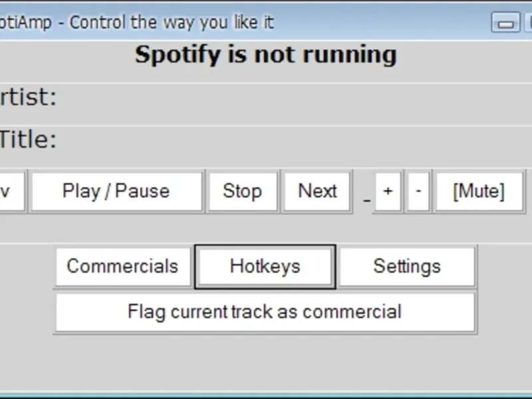Image resolution: width=532 pixels, height=399 pixels.
Task: Toggle the [Mute] button
Action: [479, 192]
